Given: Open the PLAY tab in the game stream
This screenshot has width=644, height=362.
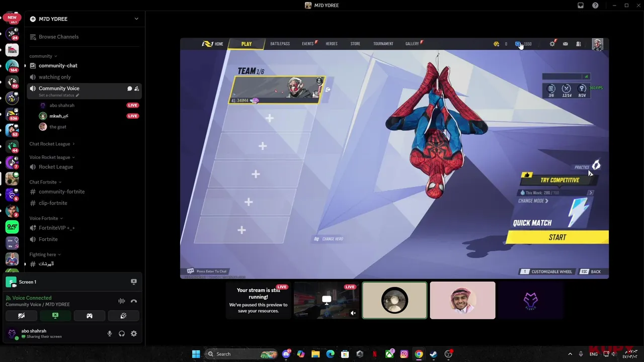Looking at the screenshot, I should click(247, 44).
